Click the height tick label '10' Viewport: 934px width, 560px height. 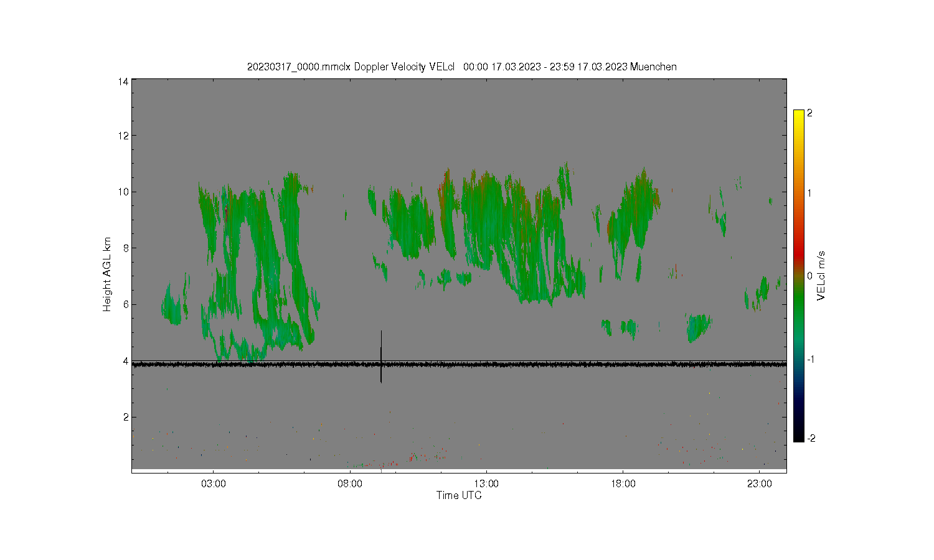(x=123, y=192)
